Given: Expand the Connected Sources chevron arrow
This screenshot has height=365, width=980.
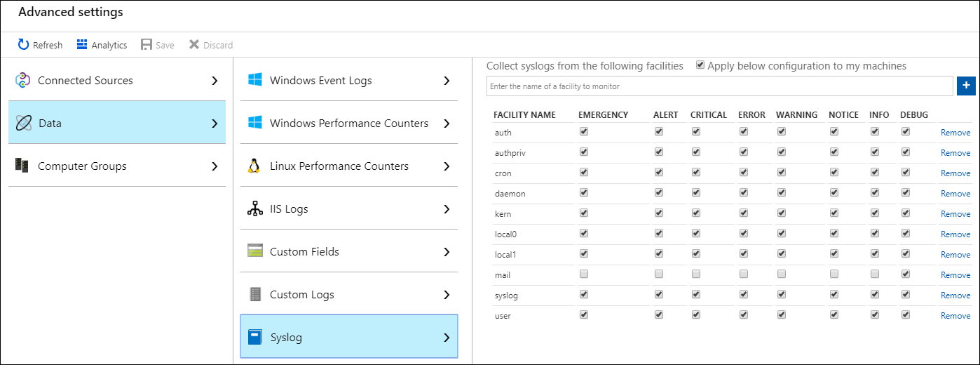Looking at the screenshot, I should (215, 81).
